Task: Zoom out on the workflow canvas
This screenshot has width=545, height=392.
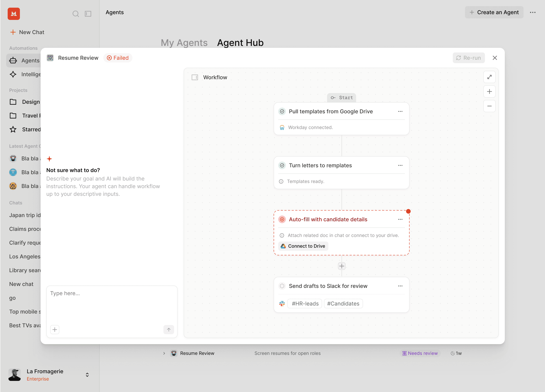Action: (x=489, y=106)
